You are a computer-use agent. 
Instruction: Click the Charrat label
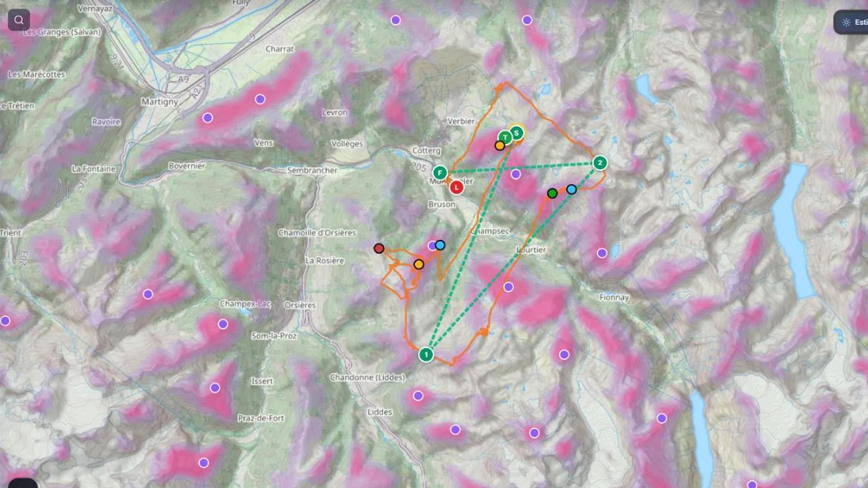pyautogui.click(x=280, y=49)
